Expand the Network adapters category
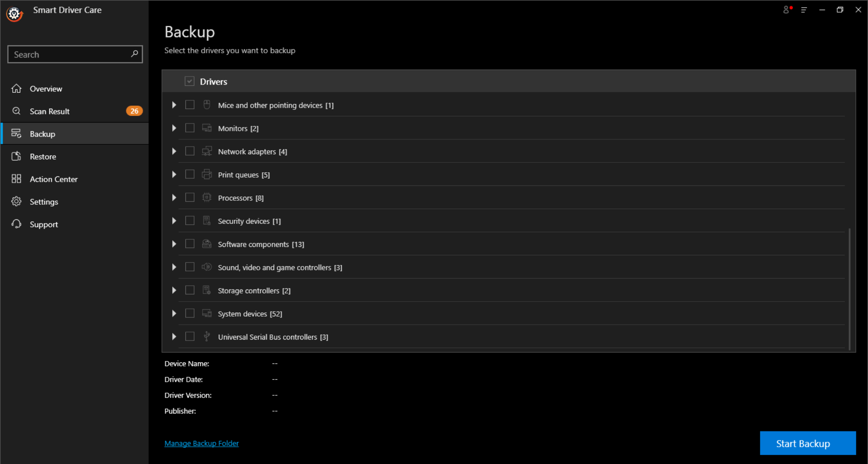The height and width of the screenshot is (464, 868). (x=174, y=151)
